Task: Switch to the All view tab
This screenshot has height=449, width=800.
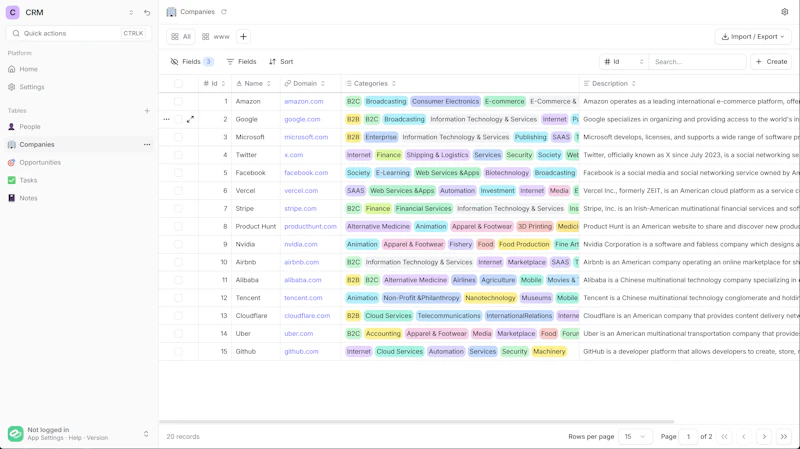Action: click(x=181, y=37)
